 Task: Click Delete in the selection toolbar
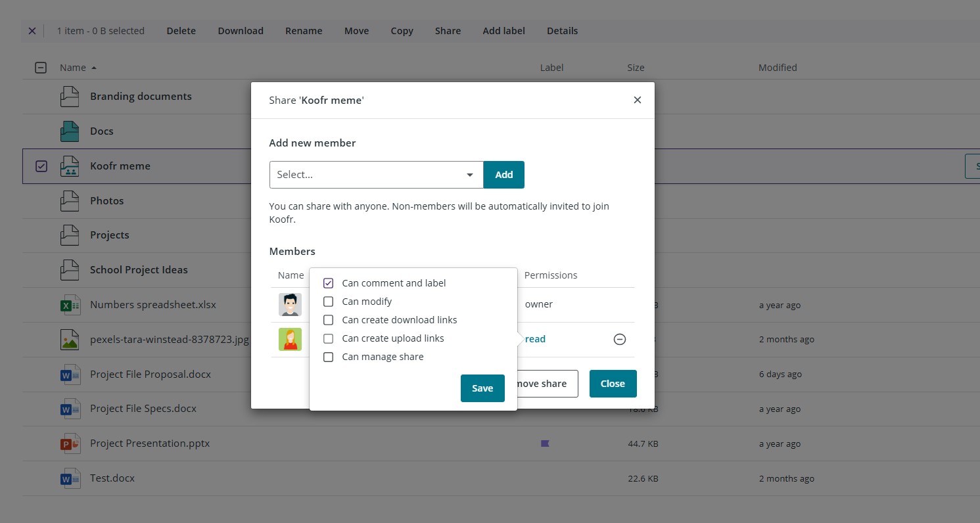coord(181,31)
